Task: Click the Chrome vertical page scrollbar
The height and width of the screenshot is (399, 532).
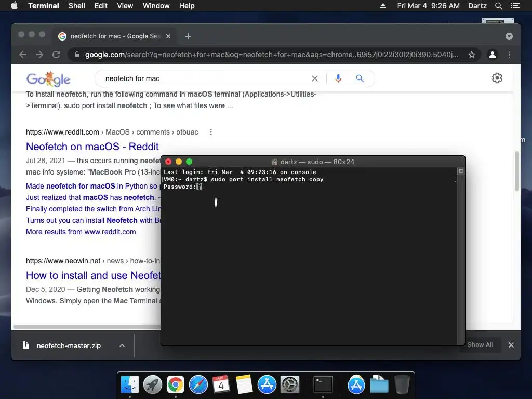Action: pyautogui.click(x=517, y=171)
